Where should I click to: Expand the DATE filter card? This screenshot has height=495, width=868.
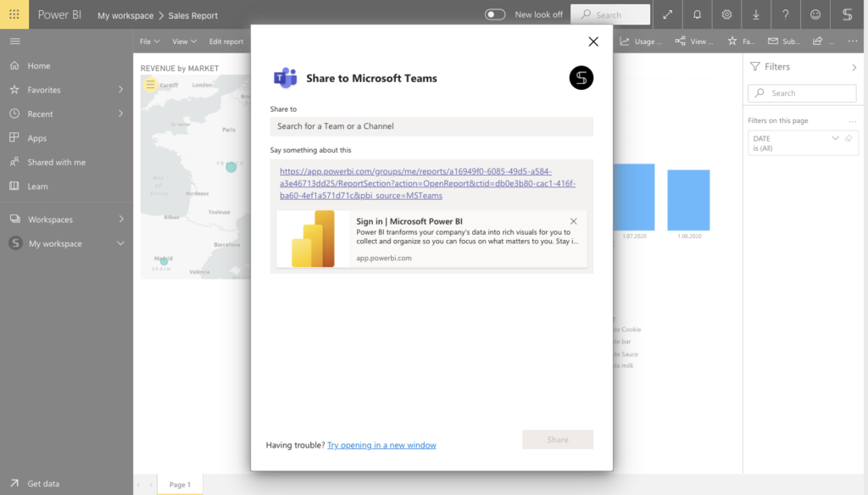coord(835,138)
